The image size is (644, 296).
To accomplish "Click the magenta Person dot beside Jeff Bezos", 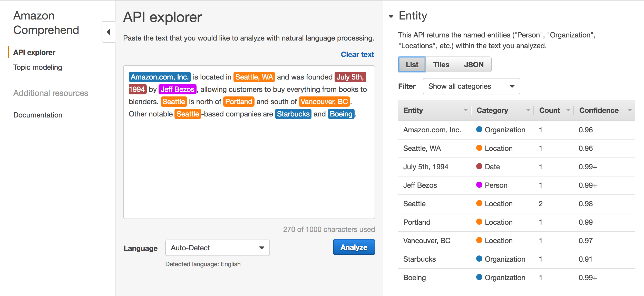I will (480, 185).
